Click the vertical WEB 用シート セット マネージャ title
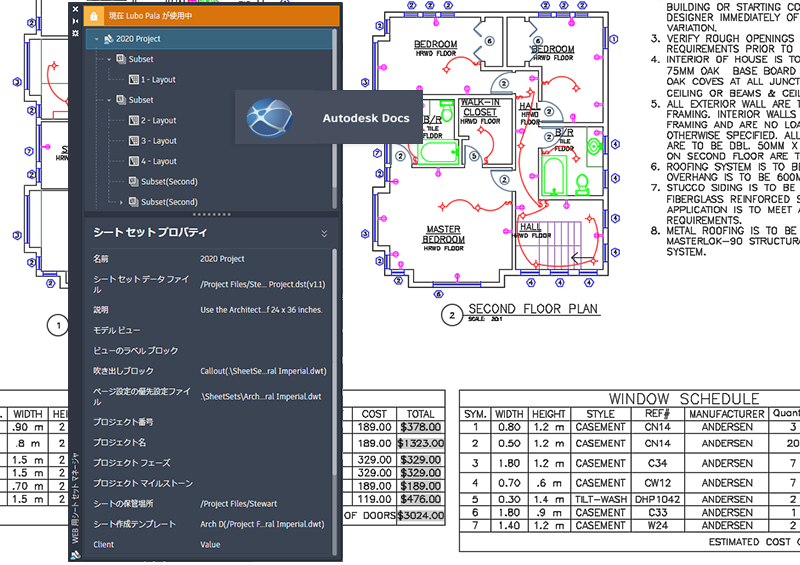Viewport: 800px width, 565px height. tap(76, 498)
